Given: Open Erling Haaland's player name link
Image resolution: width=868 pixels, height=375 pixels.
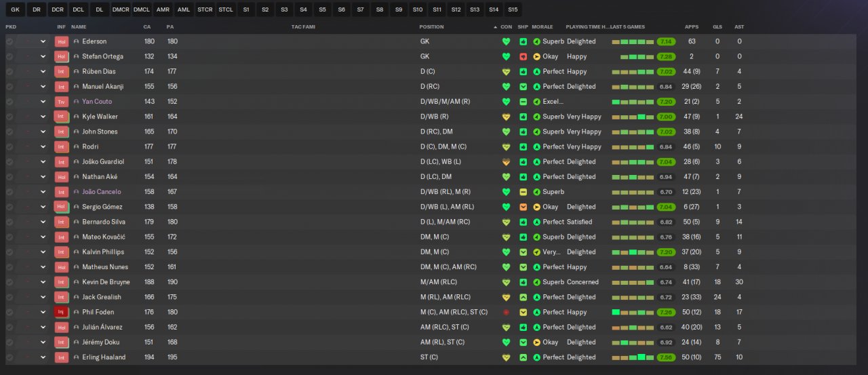Looking at the screenshot, I should (104, 357).
